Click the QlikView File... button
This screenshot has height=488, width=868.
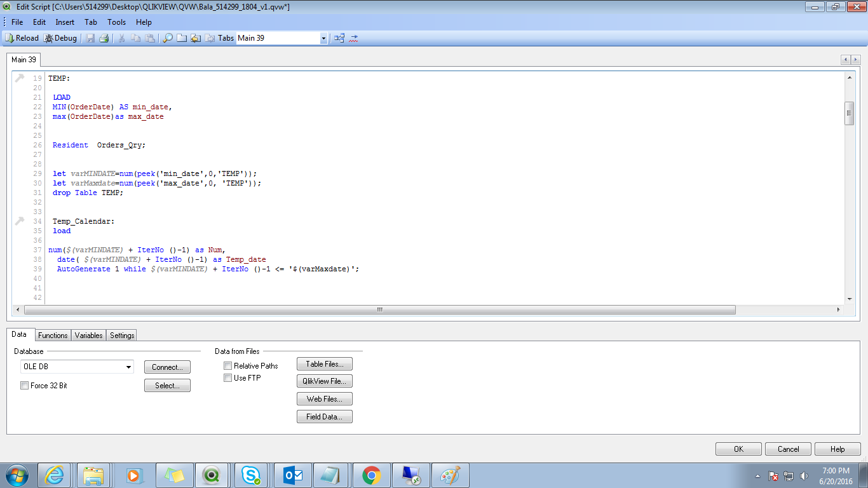pos(325,381)
